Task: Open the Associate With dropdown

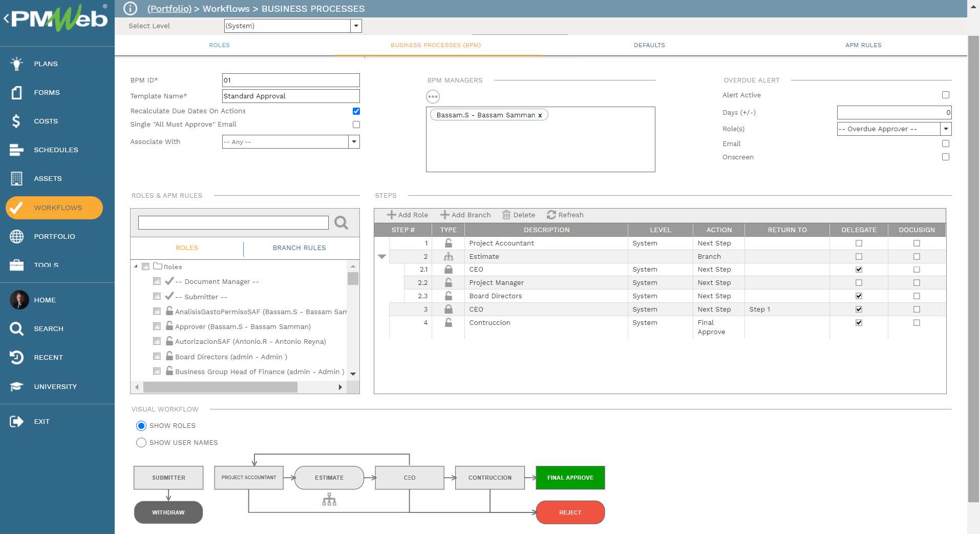Action: (353, 141)
